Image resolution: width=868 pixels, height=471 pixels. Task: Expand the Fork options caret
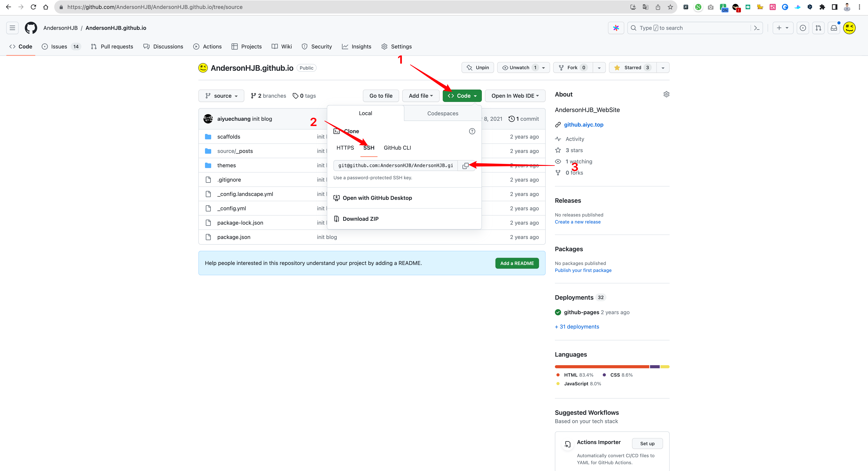[599, 68]
